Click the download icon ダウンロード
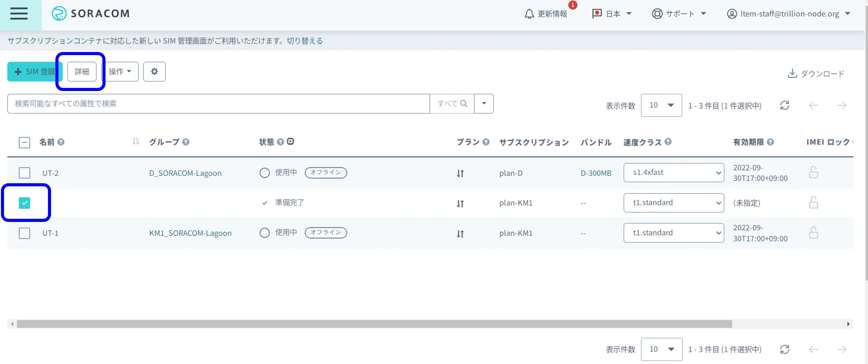 click(792, 73)
